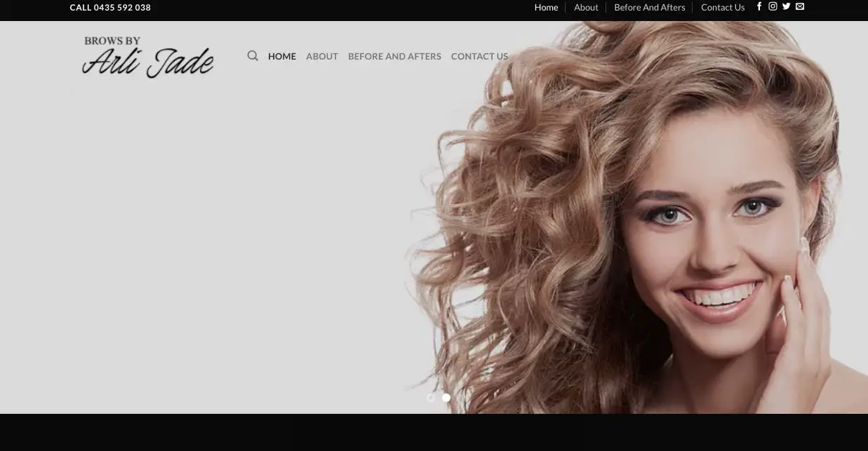This screenshot has height=451, width=868.
Task: Click the CALL 0435 592 038 text
Action: click(110, 8)
